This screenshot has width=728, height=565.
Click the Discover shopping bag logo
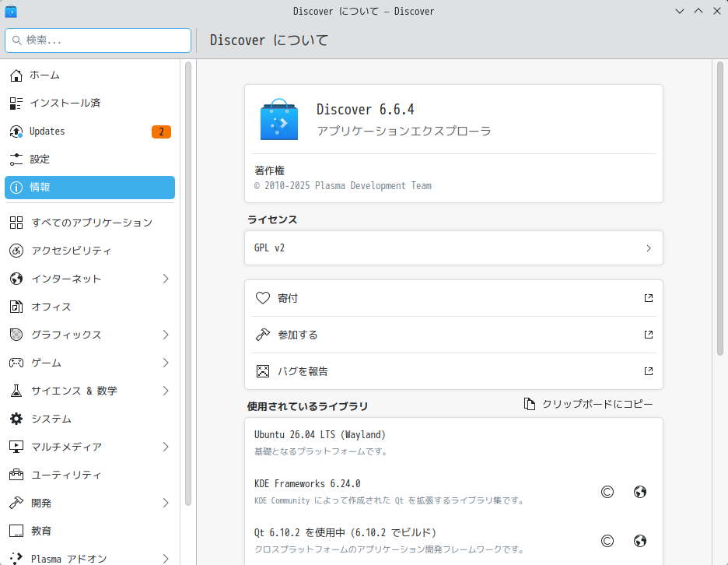pyautogui.click(x=279, y=119)
